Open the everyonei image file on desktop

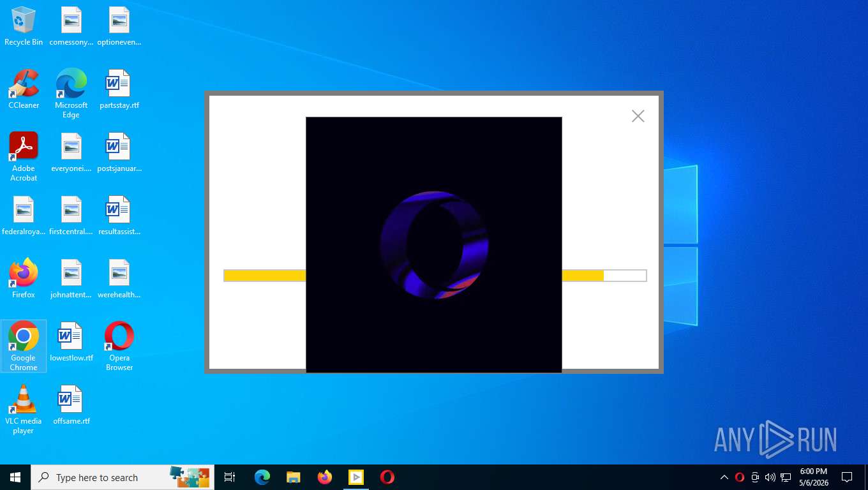click(71, 153)
